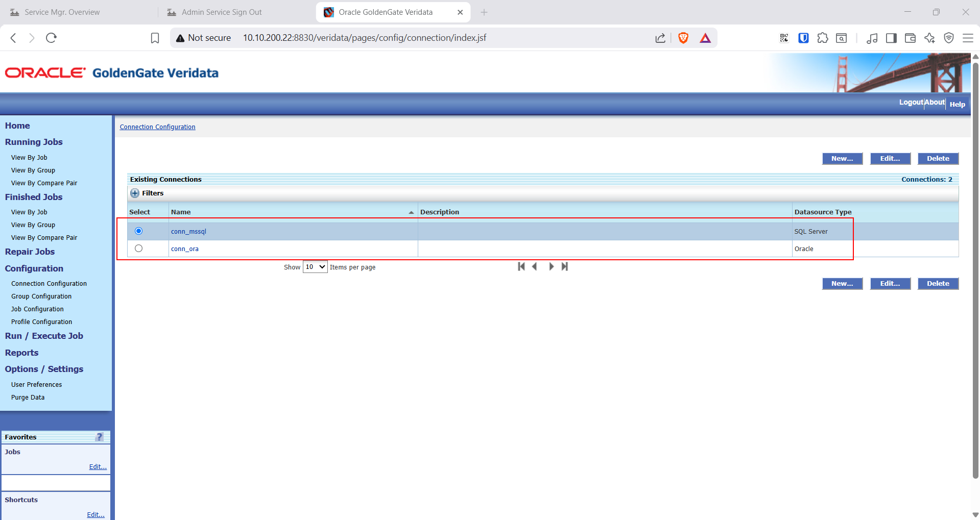Go to the last page of connections
980x520 pixels.
(564, 266)
